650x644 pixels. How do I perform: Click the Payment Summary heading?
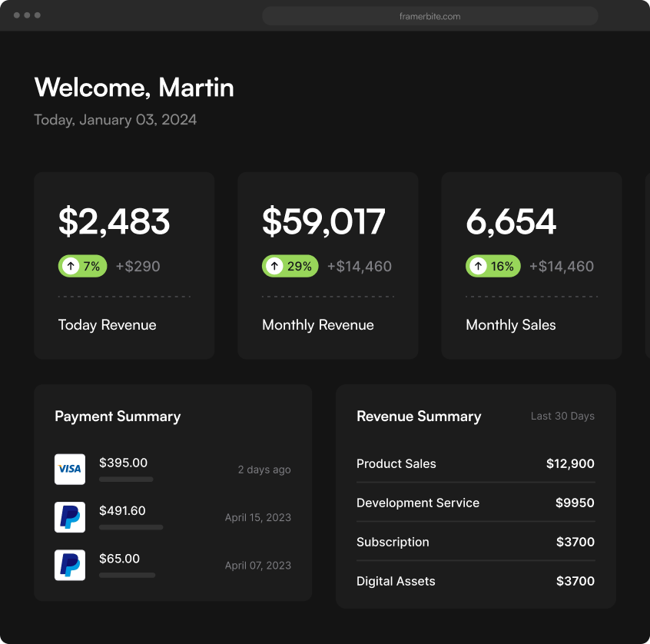coord(118,417)
